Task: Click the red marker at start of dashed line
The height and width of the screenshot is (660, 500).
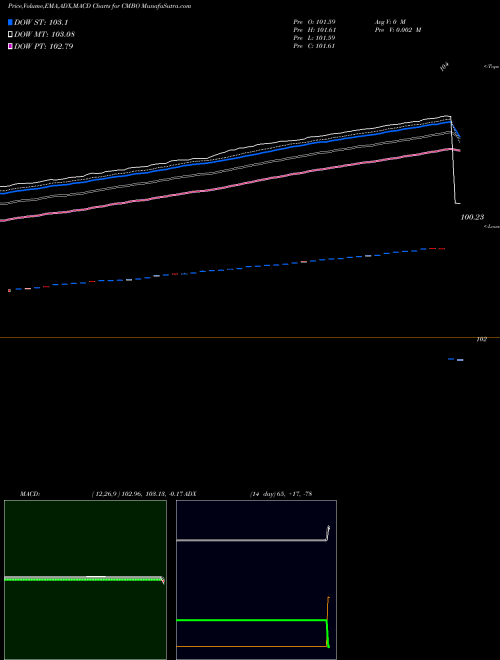Action: click(9, 290)
